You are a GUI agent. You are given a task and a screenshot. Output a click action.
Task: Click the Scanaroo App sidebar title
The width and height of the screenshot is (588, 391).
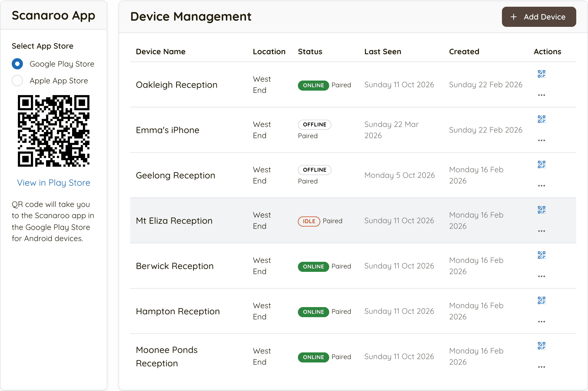tap(53, 15)
